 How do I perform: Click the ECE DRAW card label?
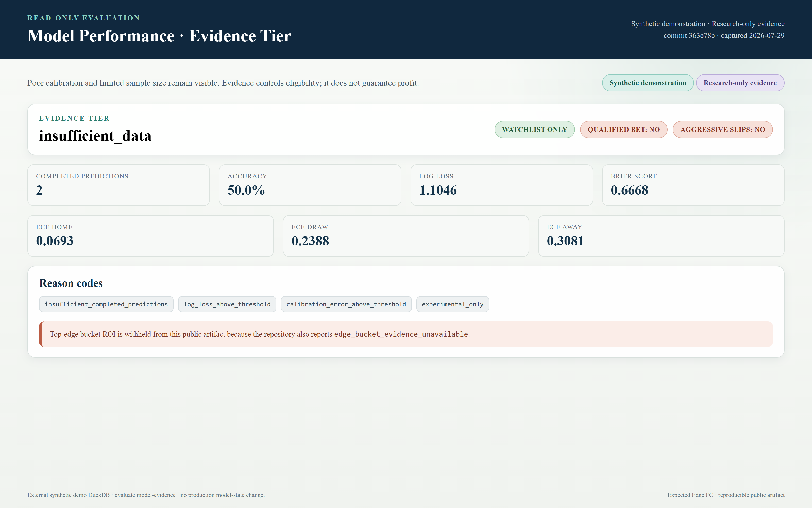coord(310,227)
